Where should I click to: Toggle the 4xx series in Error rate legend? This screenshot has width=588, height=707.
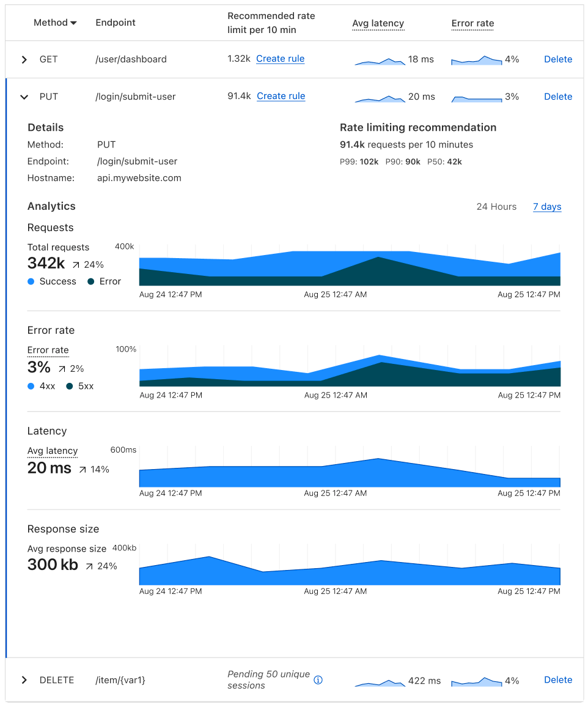tap(42, 386)
